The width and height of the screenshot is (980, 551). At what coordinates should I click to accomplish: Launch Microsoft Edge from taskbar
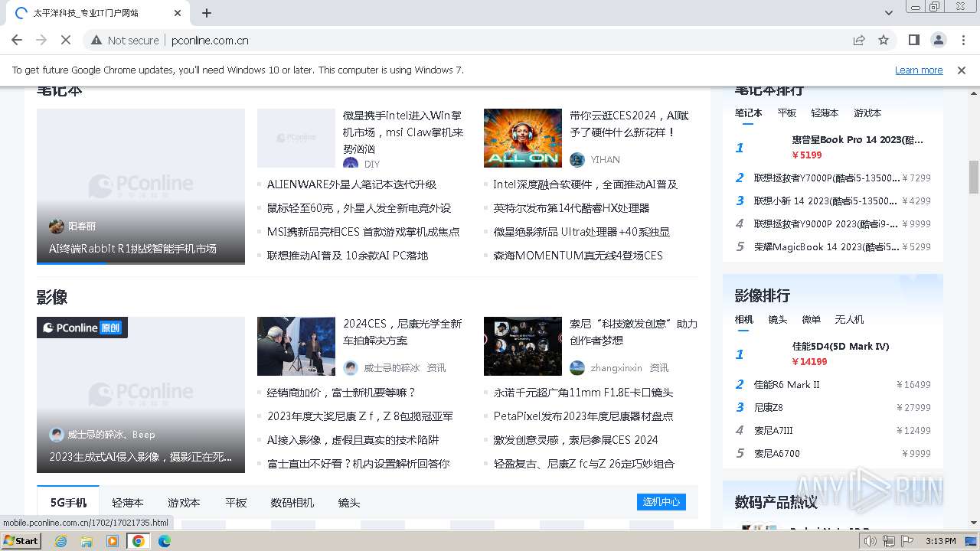point(165,541)
